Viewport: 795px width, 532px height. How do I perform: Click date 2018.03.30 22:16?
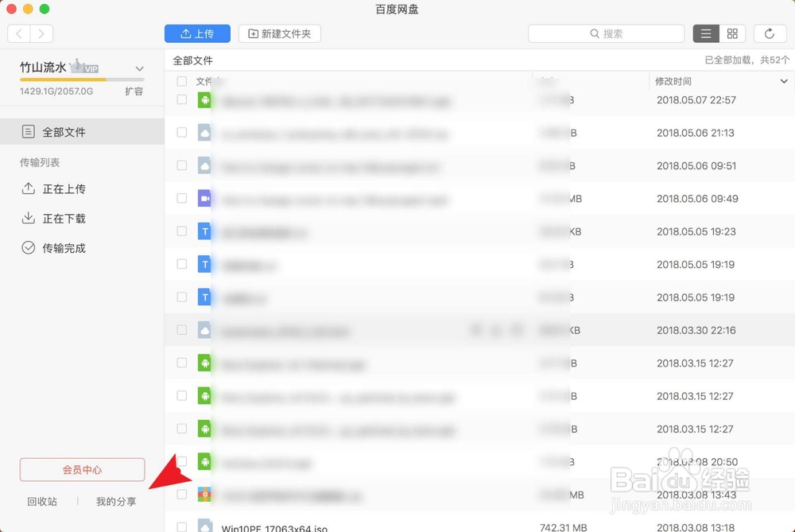696,330
